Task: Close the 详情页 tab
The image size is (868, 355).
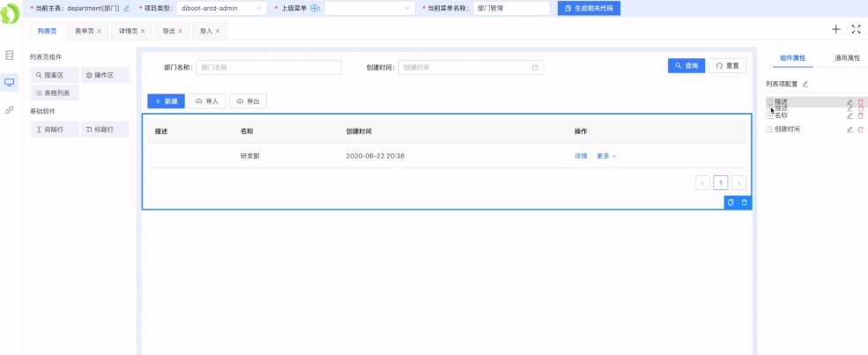Action: point(144,31)
